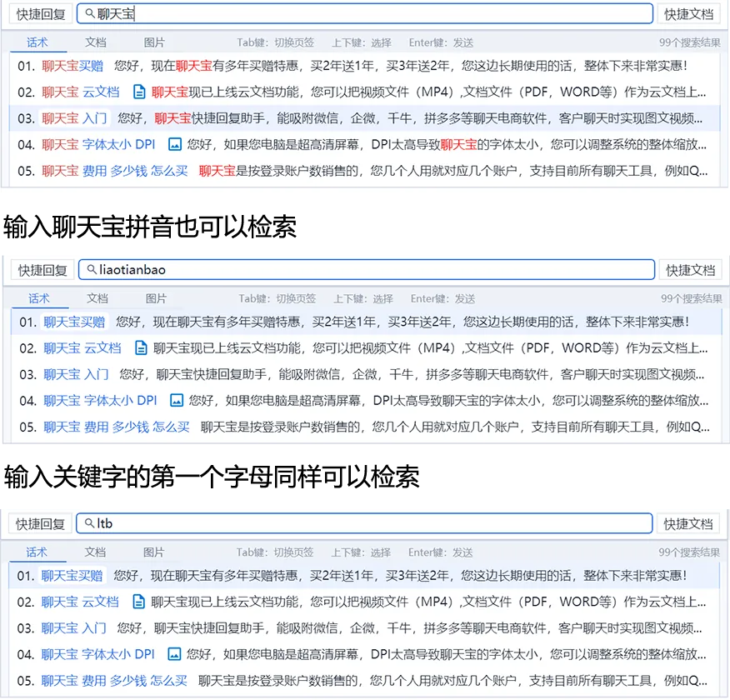
Task: Click 99个搜索结果 count in the 聊天宝 search panel
Action: point(689,42)
